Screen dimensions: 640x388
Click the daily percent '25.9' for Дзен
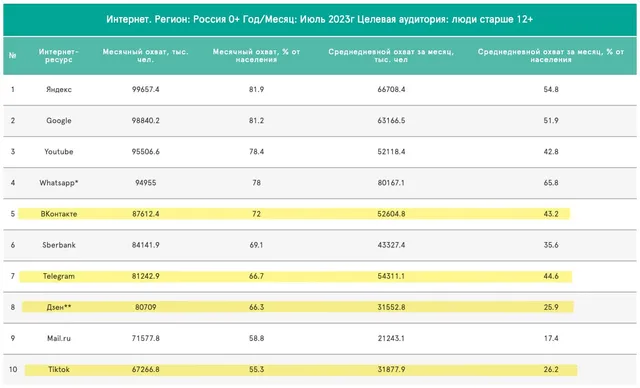pos(551,307)
